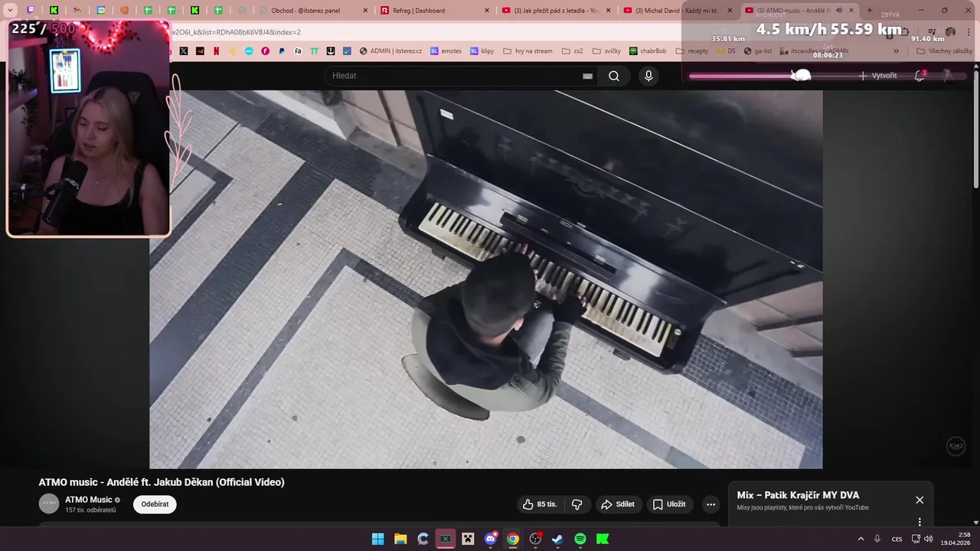Open X (Twitter) bookmark icon

click(x=184, y=51)
